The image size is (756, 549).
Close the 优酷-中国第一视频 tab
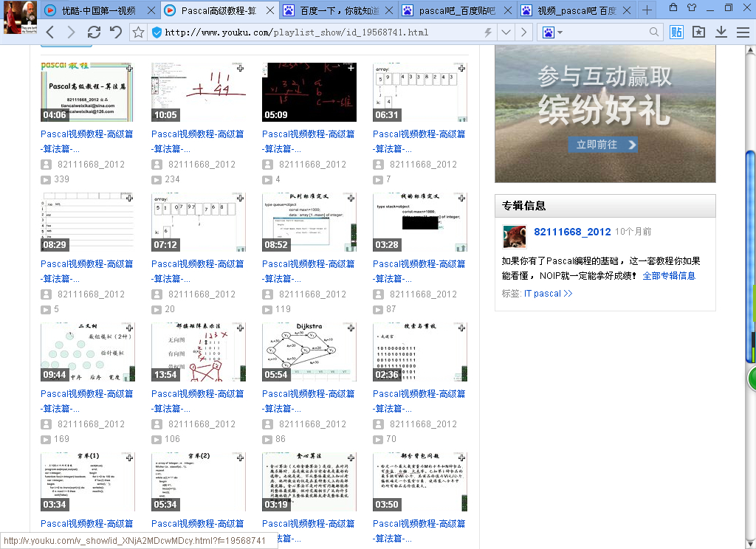(x=151, y=10)
